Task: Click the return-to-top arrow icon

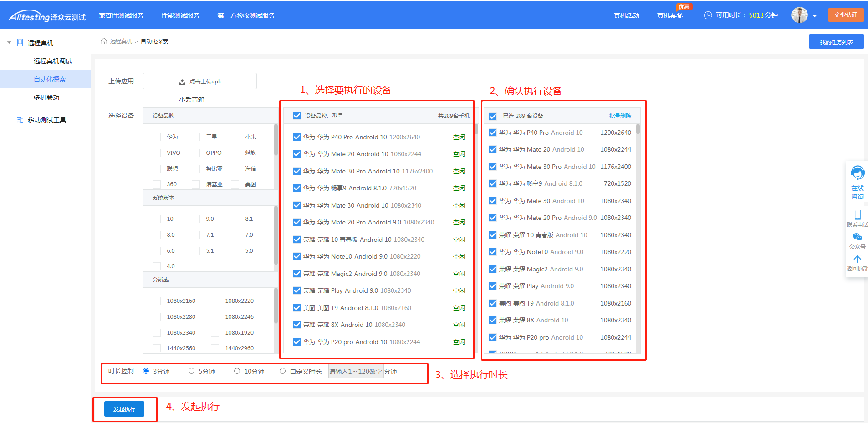Action: 857,259
